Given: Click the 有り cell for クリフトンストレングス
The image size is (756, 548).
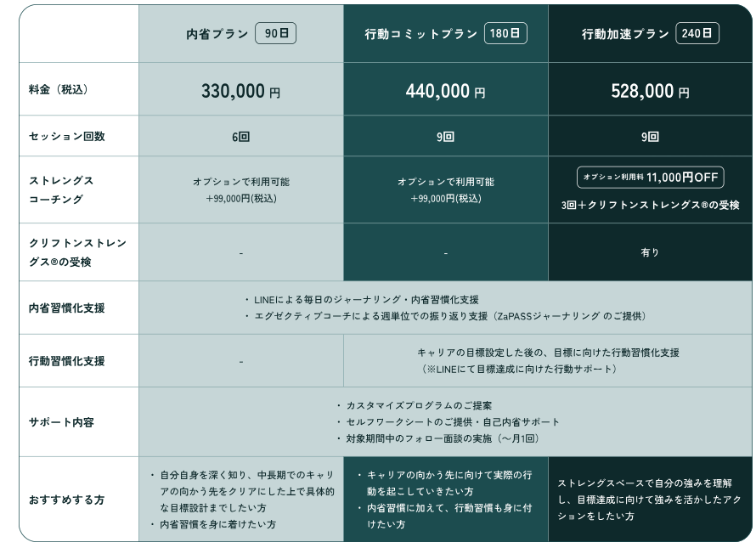Looking at the screenshot, I should pos(650,252).
